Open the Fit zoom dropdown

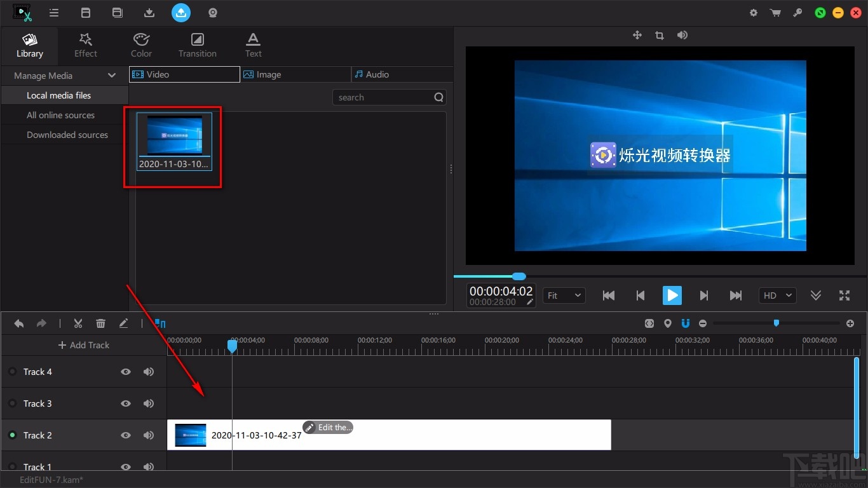click(x=564, y=295)
